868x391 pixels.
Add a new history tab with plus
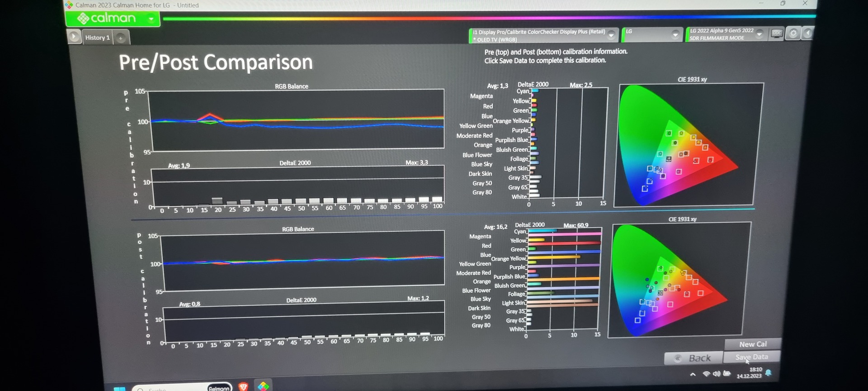[121, 38]
